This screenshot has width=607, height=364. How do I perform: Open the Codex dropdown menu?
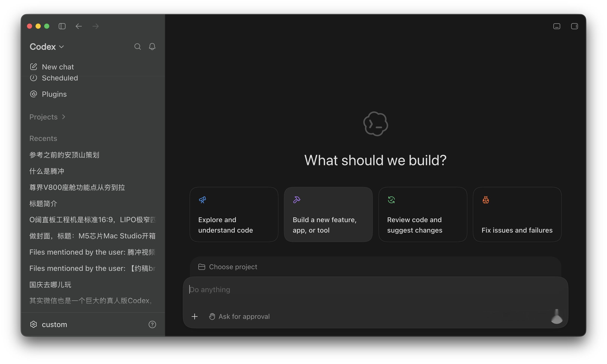[x=47, y=47]
